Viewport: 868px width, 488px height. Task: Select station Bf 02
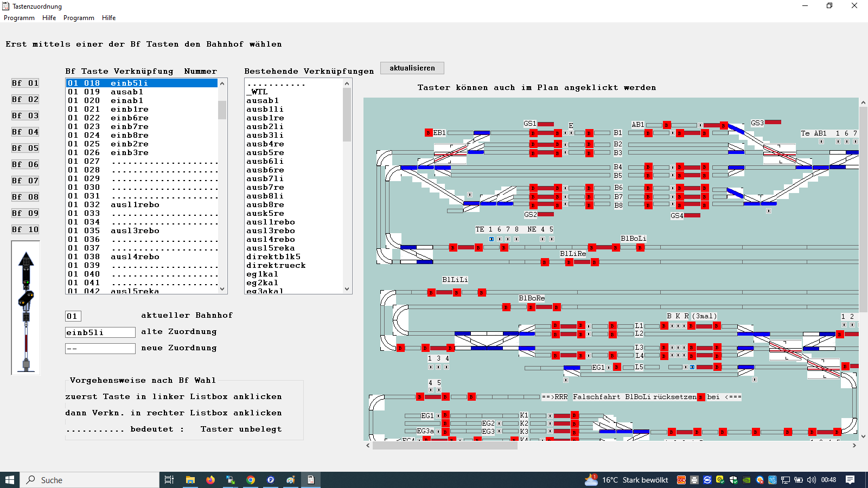[x=25, y=99]
